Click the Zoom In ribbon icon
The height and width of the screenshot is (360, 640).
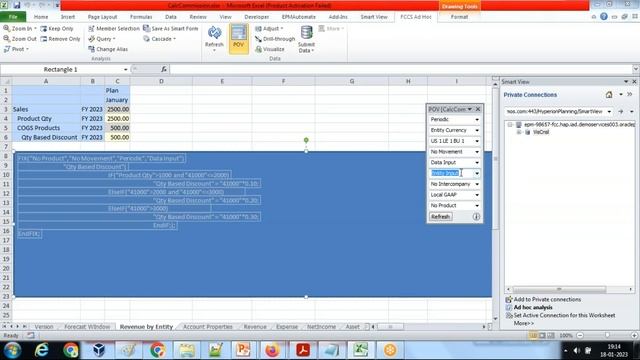point(7,29)
